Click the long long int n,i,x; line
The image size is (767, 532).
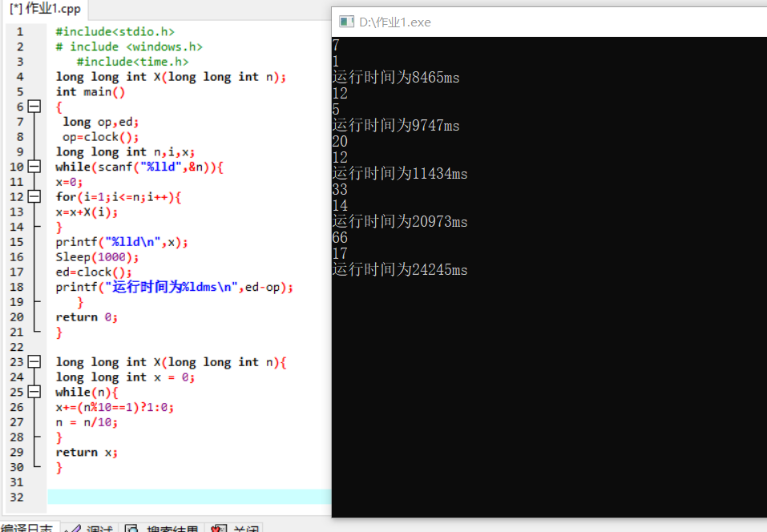(125, 152)
